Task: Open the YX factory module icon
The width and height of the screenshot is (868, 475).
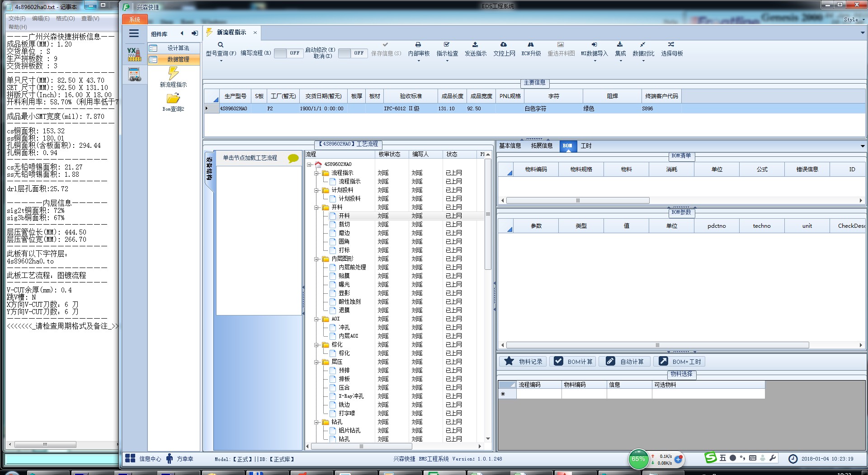Action: click(134, 55)
